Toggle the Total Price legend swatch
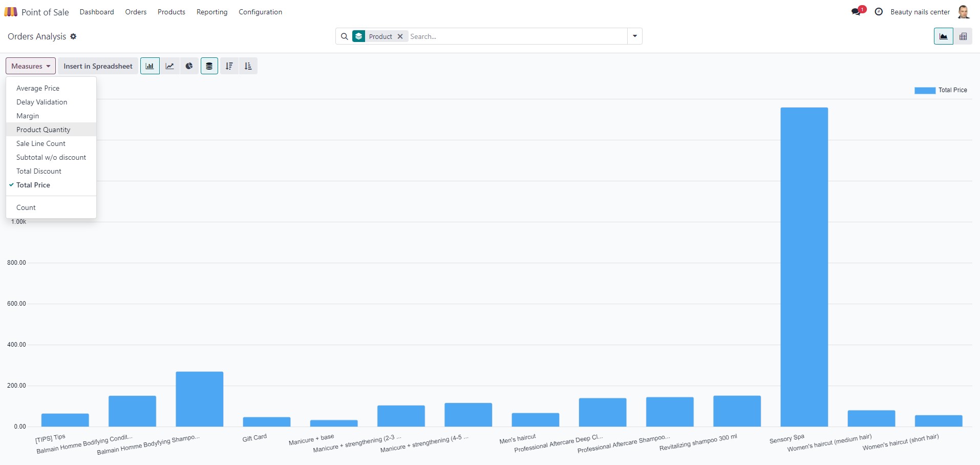 pyautogui.click(x=925, y=90)
